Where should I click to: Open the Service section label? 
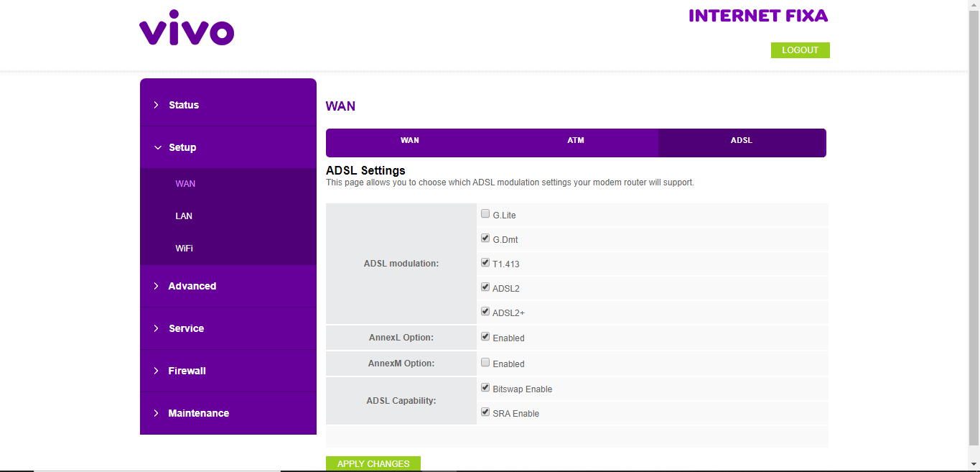click(187, 328)
